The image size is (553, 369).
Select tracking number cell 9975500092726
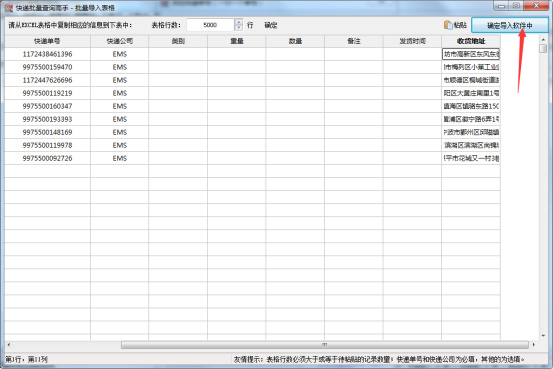coord(47,158)
